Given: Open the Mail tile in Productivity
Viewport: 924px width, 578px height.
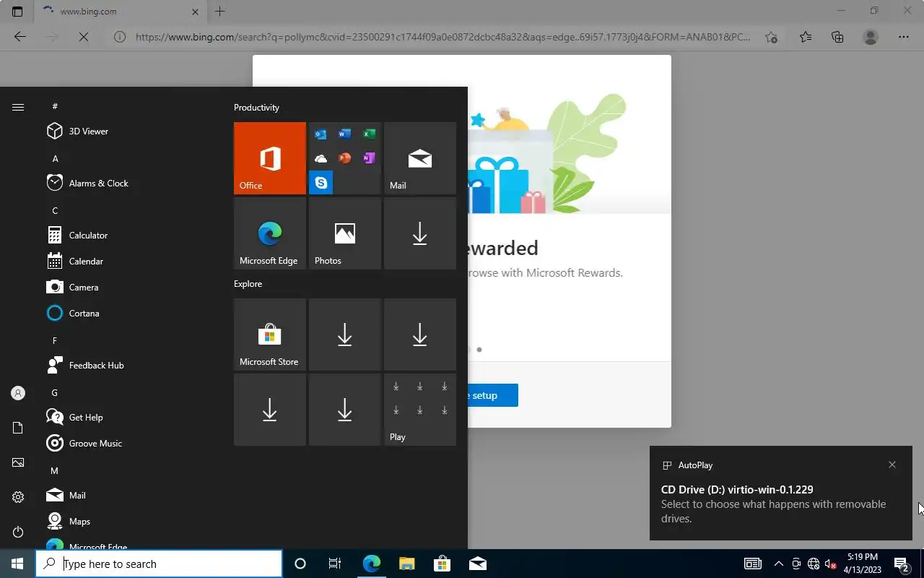Looking at the screenshot, I should pos(420,158).
